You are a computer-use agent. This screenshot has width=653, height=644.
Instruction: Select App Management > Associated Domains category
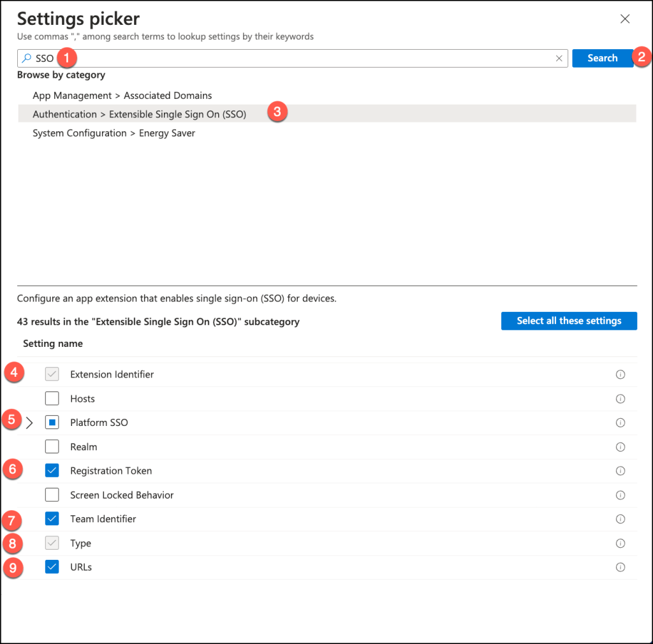[x=122, y=96]
